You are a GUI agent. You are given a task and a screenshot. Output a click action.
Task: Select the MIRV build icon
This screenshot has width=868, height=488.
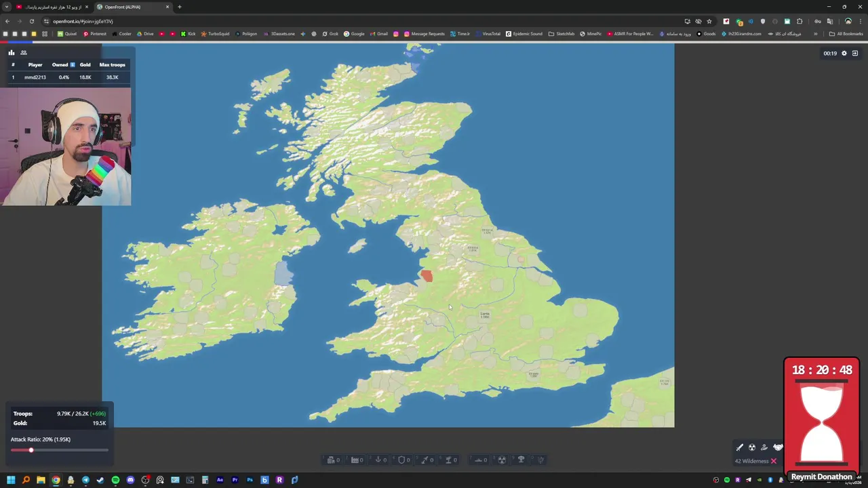tap(540, 460)
